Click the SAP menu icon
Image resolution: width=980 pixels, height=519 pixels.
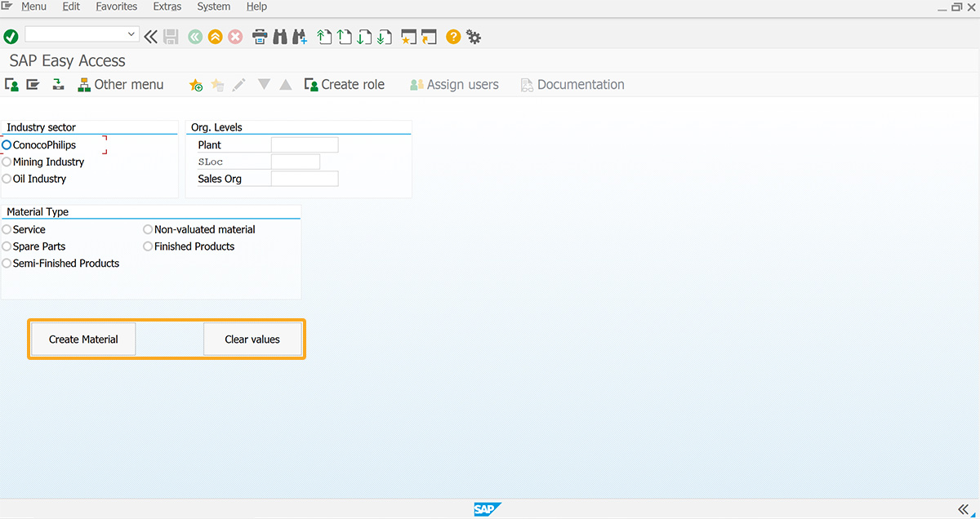(x=33, y=84)
